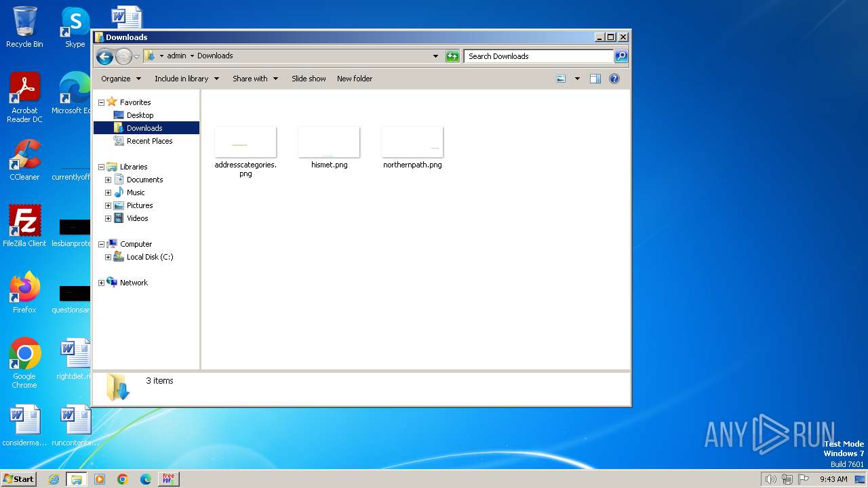
Task: Click the Back navigation arrow in Explorer
Action: point(104,56)
